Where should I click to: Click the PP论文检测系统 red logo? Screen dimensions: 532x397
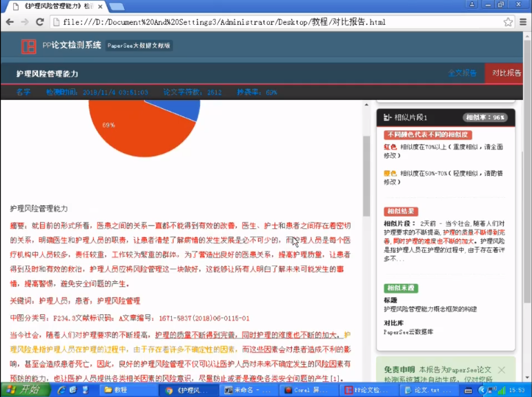(28, 46)
